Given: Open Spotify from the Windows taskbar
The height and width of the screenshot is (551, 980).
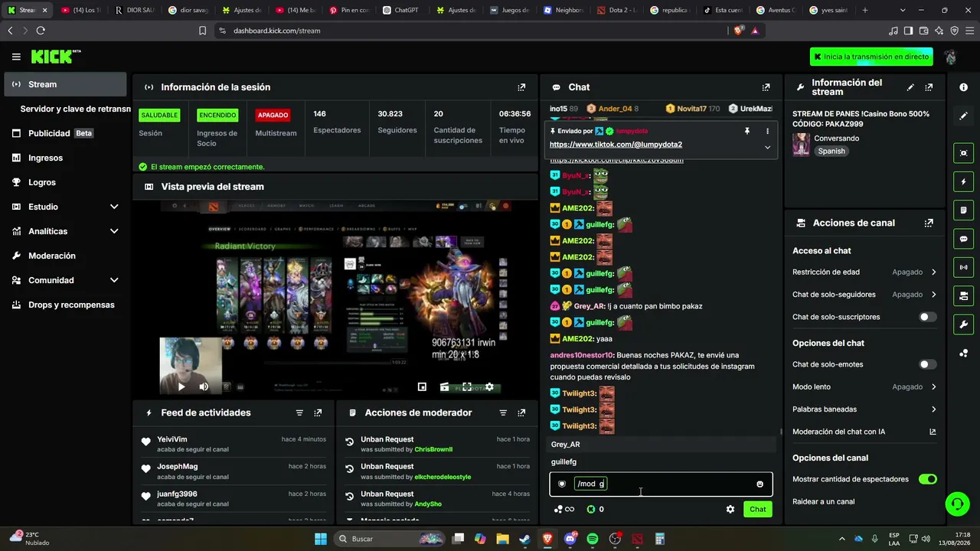Looking at the screenshot, I should point(593,539).
